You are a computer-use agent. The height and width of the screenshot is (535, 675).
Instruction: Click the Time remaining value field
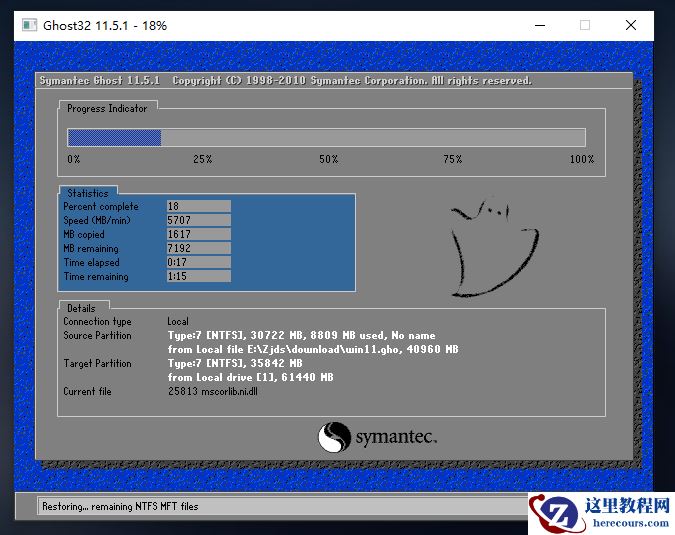(198, 277)
